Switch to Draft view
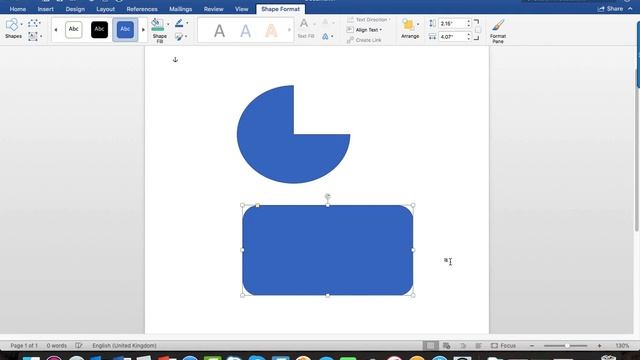 [x=478, y=346]
